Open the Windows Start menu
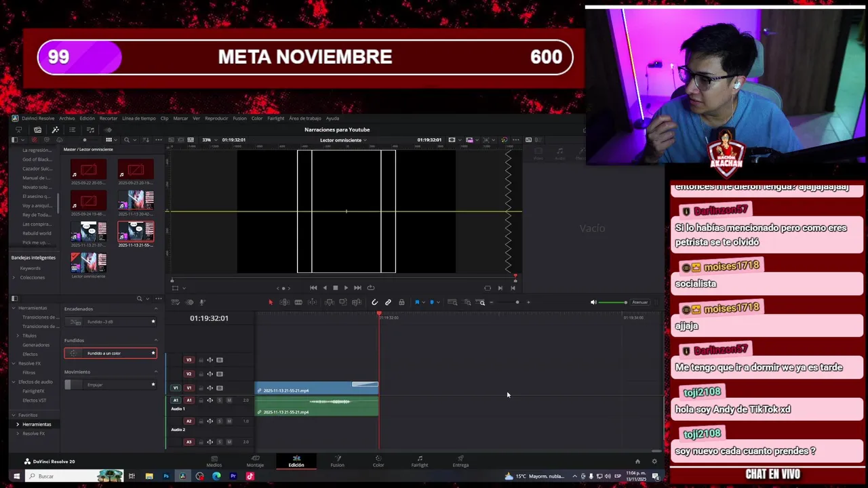Viewport: 868px width, 488px height. pyautogui.click(x=16, y=476)
